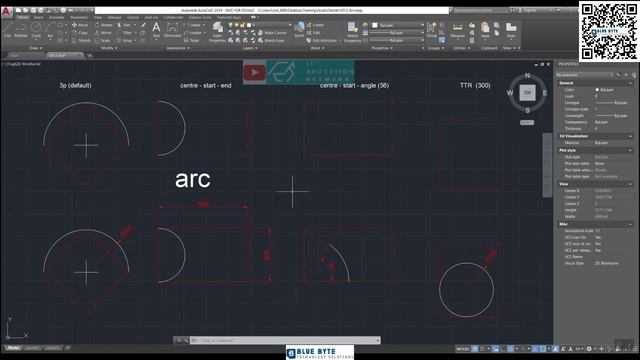
Task: Expand the Properties ribbon panel flyout
Action: point(382,48)
